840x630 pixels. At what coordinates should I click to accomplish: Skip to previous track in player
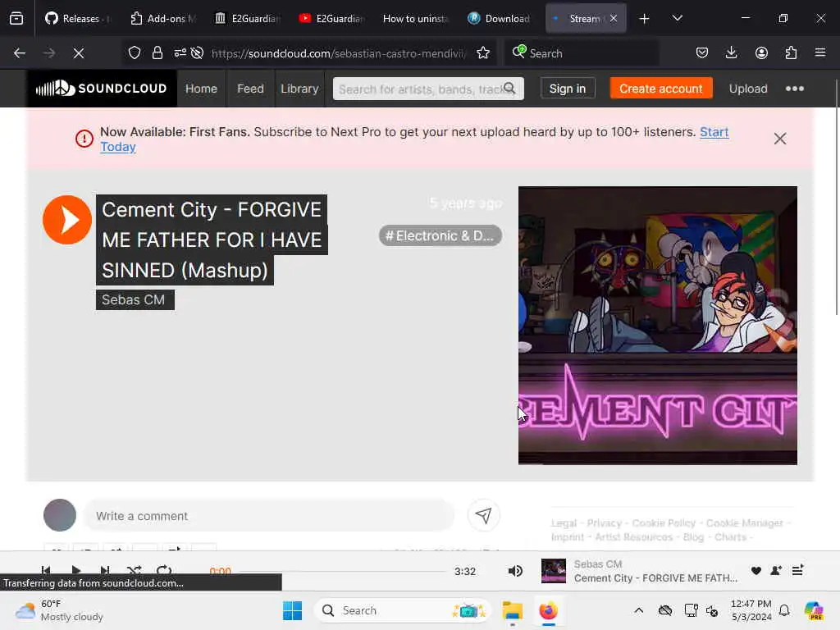click(46, 571)
